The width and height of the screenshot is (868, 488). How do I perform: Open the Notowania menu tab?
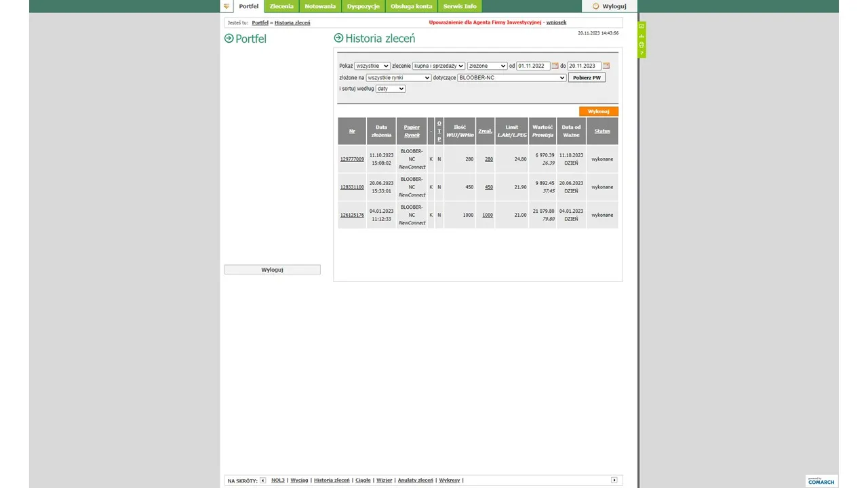point(320,6)
